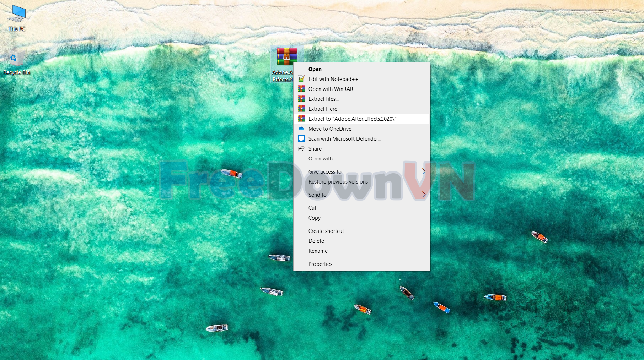Select the bold Open menu entry
Viewport: 644px width, 360px height.
pyautogui.click(x=315, y=69)
